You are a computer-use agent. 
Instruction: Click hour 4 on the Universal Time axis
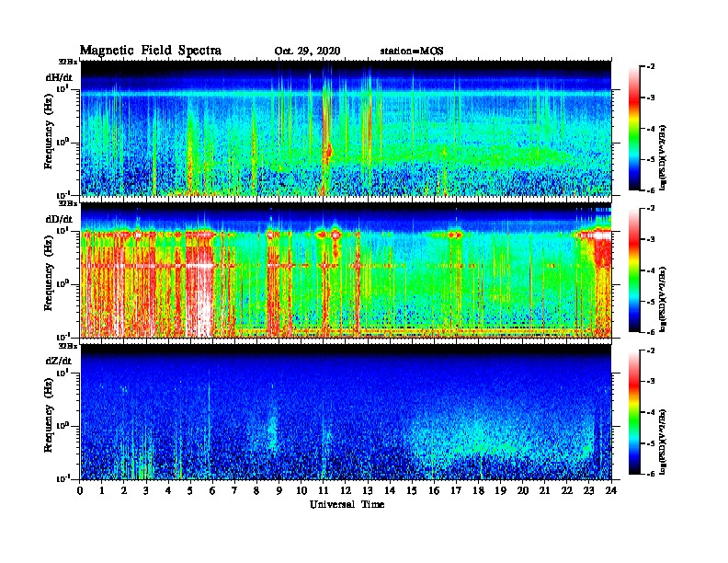pyautogui.click(x=168, y=491)
